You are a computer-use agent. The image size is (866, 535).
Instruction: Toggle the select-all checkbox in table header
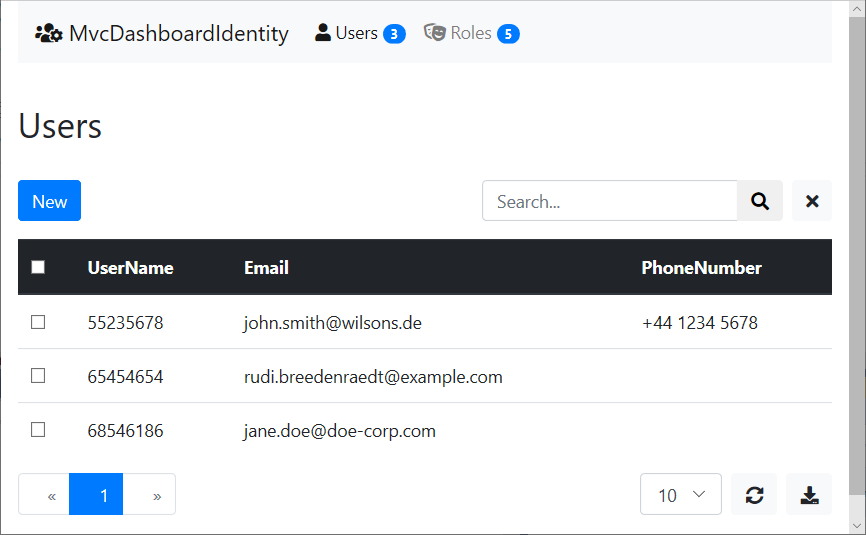(38, 267)
